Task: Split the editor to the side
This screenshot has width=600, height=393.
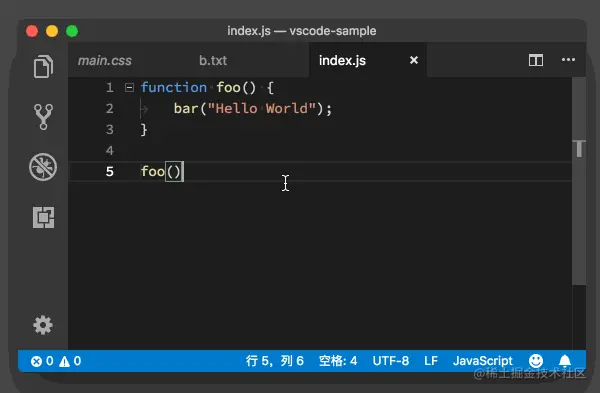Action: pyautogui.click(x=536, y=60)
